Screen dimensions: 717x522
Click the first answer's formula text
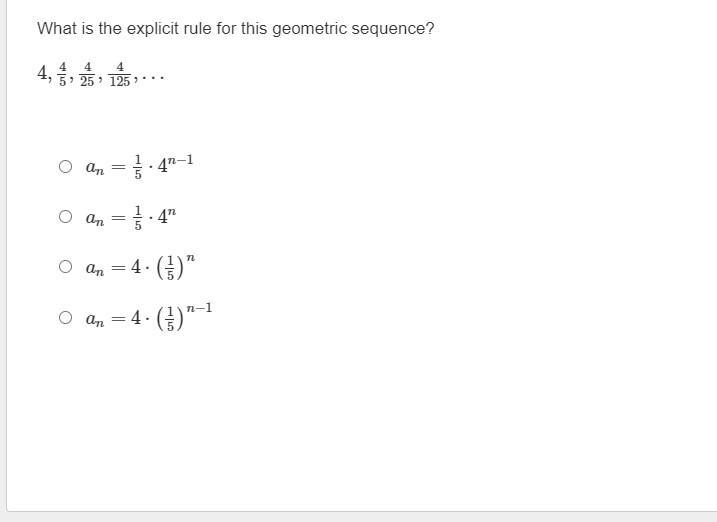coord(139,166)
